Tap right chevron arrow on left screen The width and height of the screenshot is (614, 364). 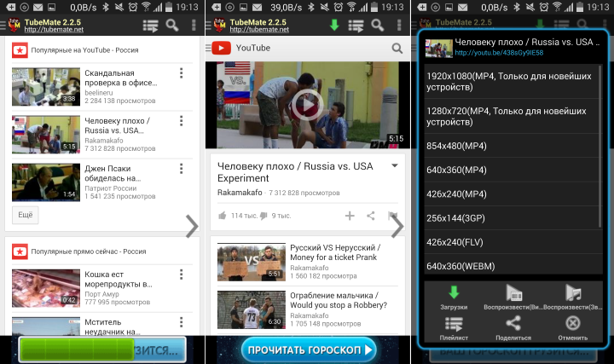pyautogui.click(x=192, y=226)
